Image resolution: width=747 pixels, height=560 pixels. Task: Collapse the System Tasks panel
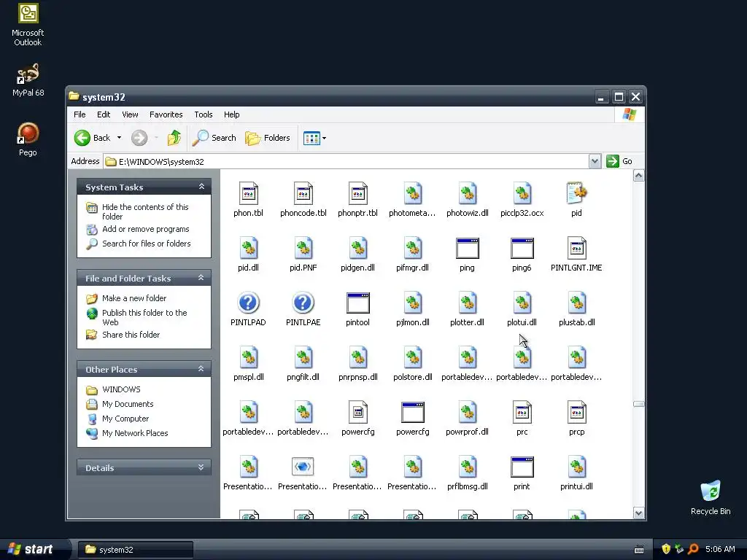point(201,187)
